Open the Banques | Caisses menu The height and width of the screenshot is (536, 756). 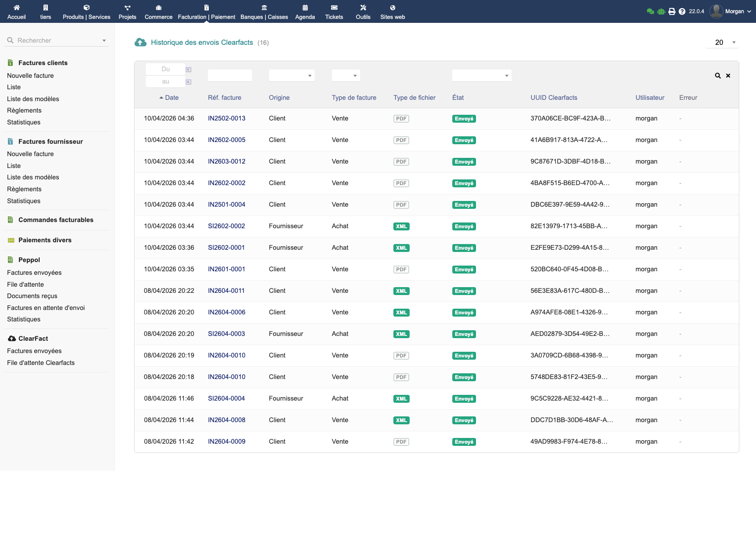point(264,11)
